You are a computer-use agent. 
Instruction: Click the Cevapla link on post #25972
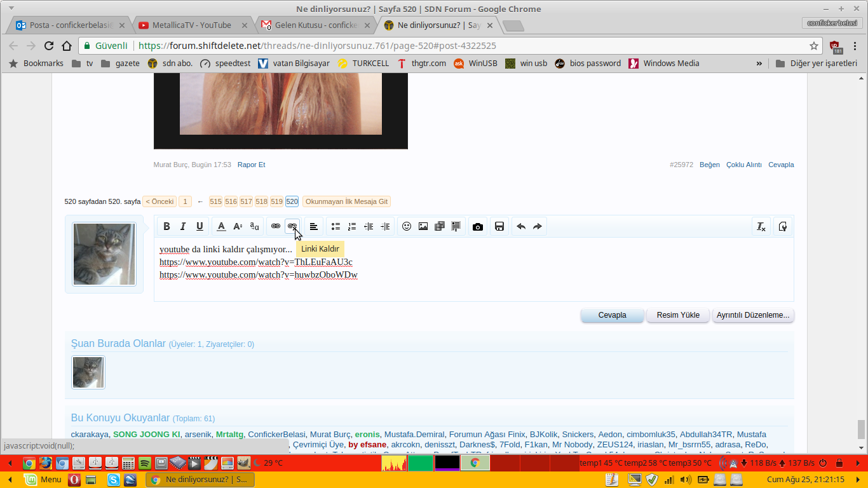[781, 165]
